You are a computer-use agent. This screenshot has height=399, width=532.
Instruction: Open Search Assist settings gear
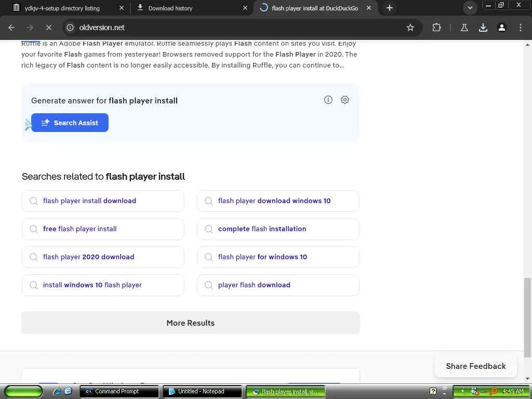coord(345,100)
